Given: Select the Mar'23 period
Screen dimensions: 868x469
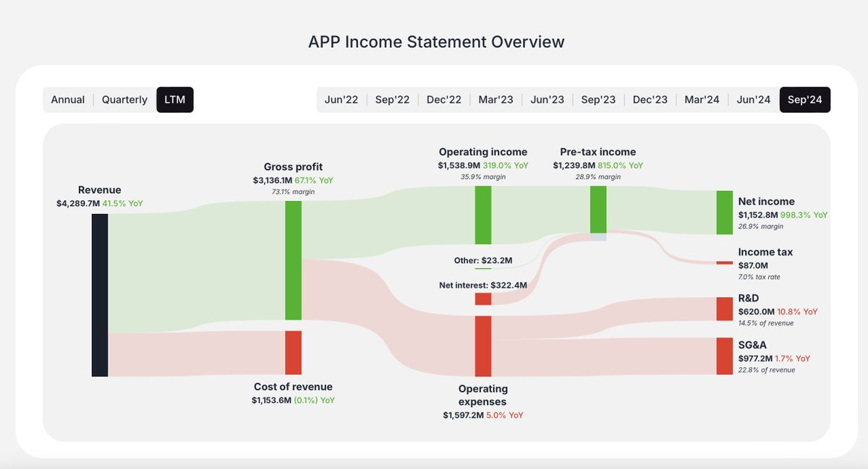Looking at the screenshot, I should coord(495,99).
